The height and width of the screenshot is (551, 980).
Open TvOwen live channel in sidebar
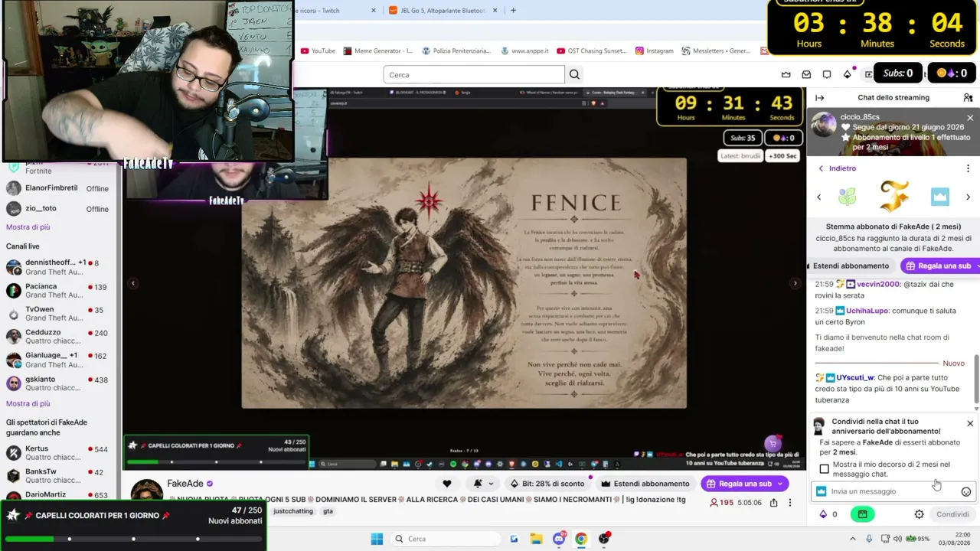57,314
